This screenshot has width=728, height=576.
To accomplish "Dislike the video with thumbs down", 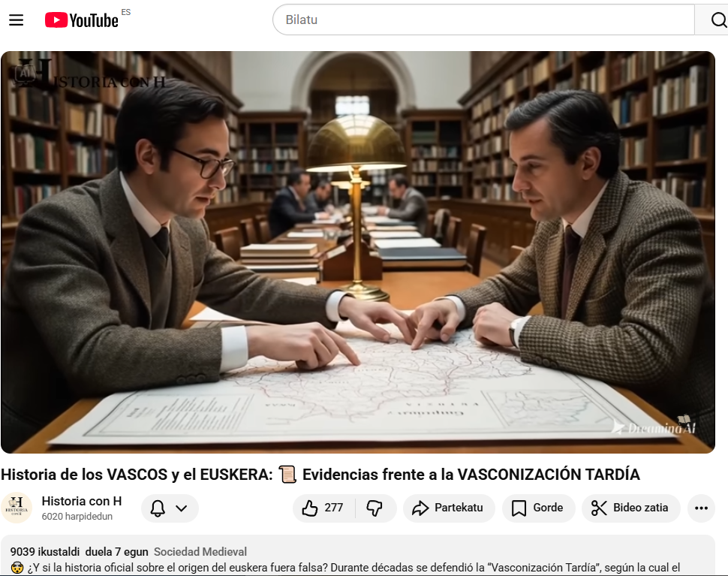I will point(375,508).
